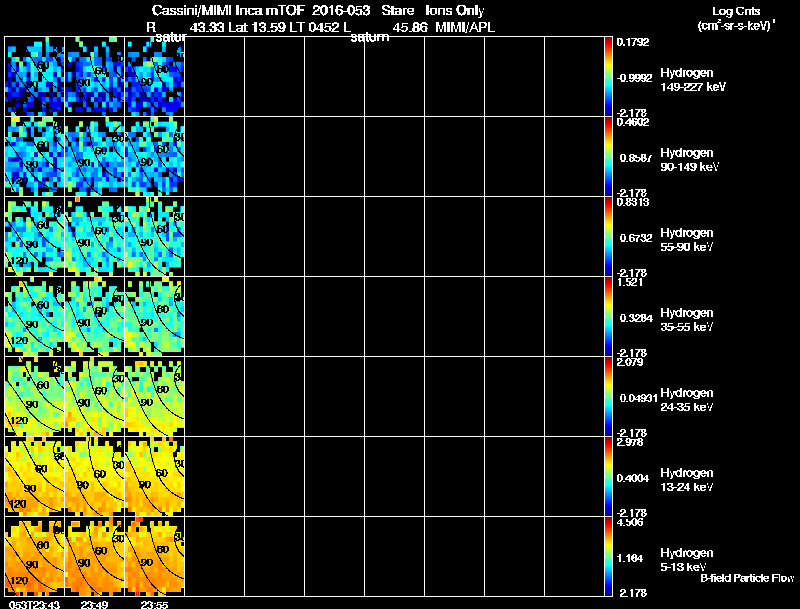Click the 23:55 time label

[154, 605]
